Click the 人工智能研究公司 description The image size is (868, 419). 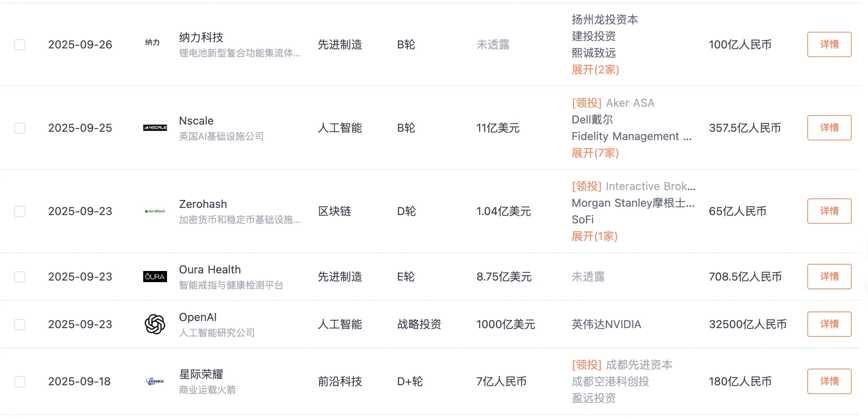pyautogui.click(x=217, y=333)
